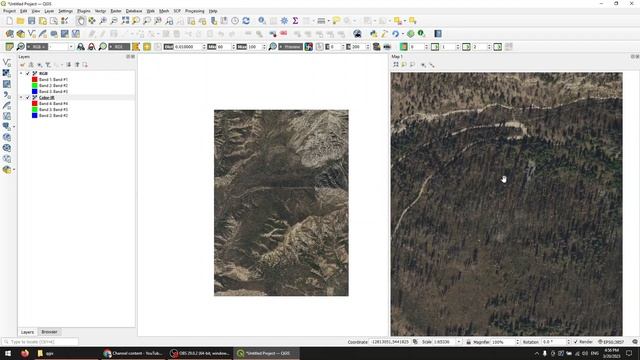This screenshot has height=360, width=640.
Task: Open the Plugins menu
Action: tap(84, 11)
